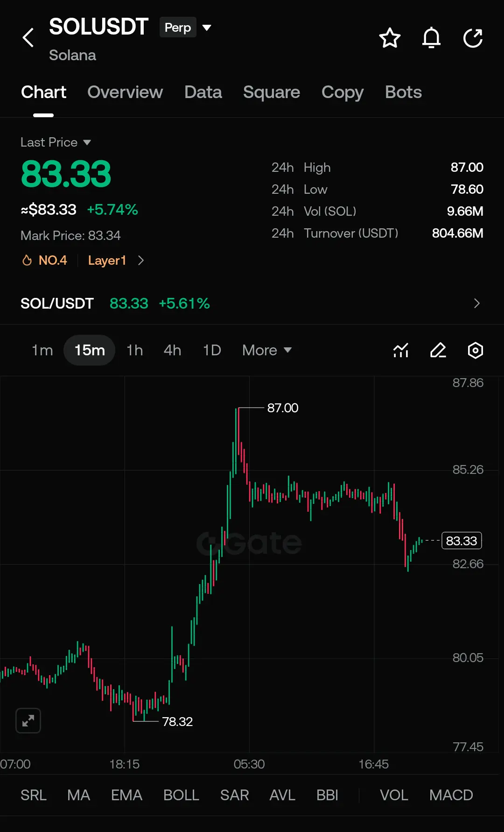This screenshot has height=832, width=504.
Task: Tap the 85.26 price axis label
Action: pos(468,470)
